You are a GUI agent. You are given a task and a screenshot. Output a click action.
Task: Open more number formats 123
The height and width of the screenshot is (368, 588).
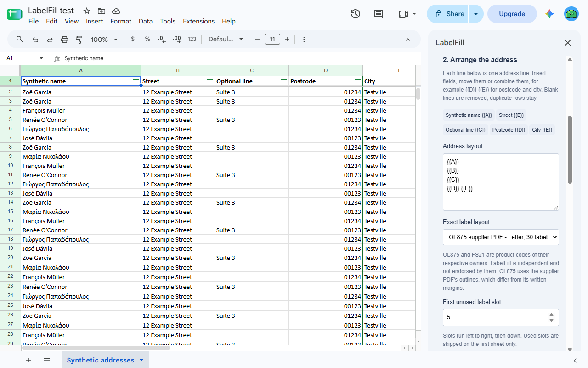(x=192, y=39)
